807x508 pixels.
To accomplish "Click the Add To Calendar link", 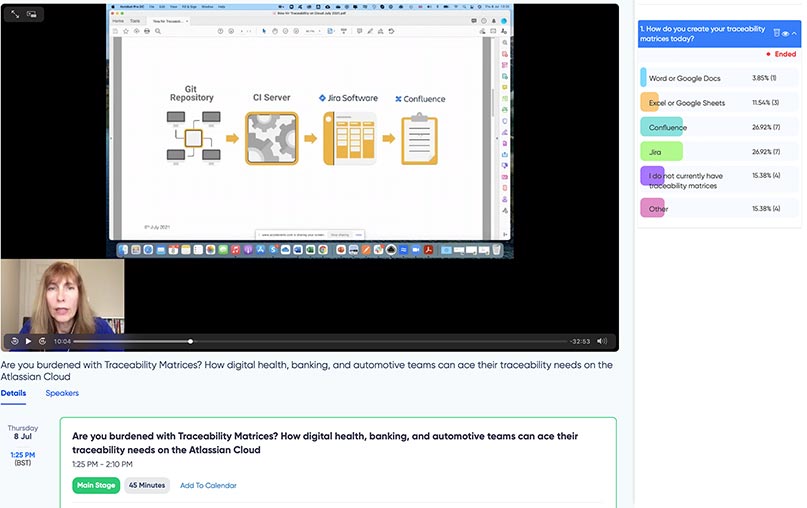I will pos(208,485).
